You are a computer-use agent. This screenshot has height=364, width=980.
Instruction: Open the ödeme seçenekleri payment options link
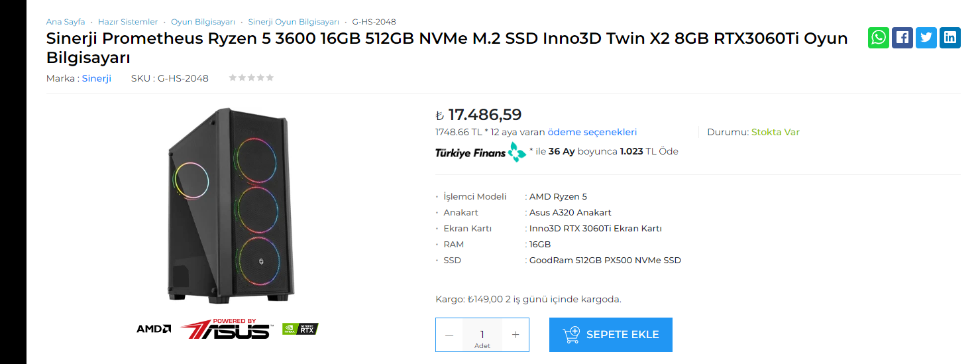pos(592,132)
